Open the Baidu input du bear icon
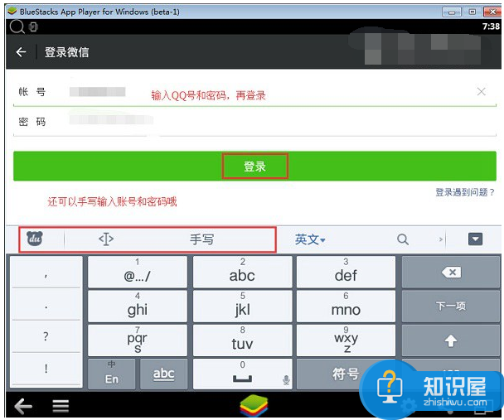 pos(34,239)
